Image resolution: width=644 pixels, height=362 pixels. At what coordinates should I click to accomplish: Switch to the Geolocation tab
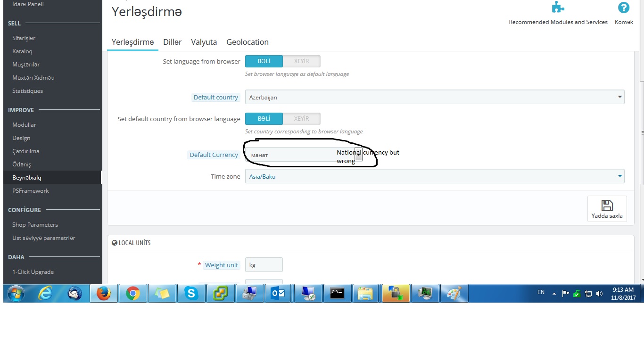248,42
